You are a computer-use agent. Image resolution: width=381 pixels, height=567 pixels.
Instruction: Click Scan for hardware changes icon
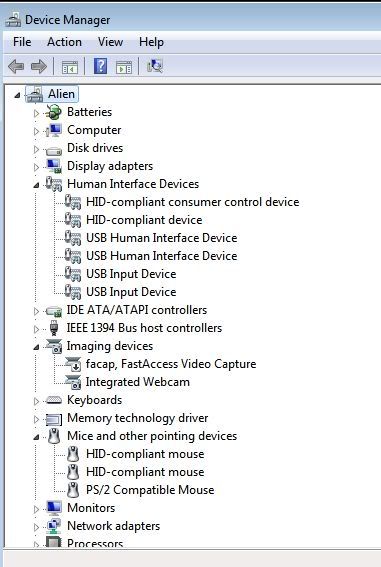[x=155, y=66]
